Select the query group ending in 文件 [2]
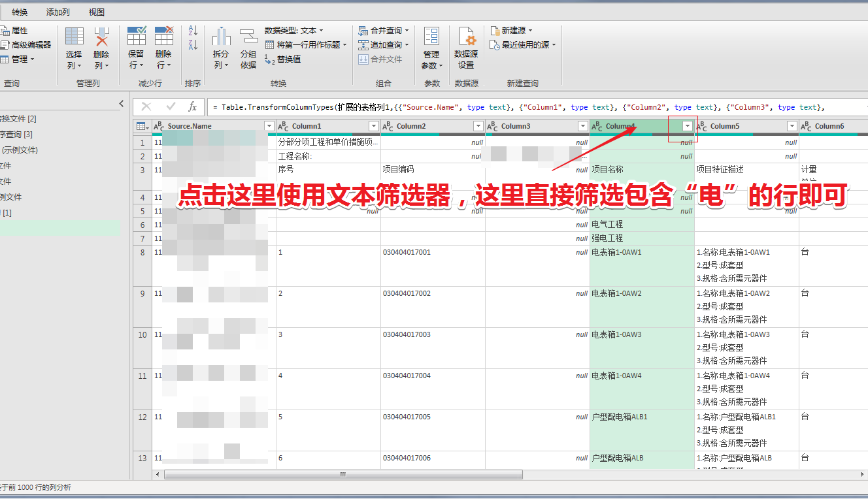The height and width of the screenshot is (499, 868). [18, 119]
